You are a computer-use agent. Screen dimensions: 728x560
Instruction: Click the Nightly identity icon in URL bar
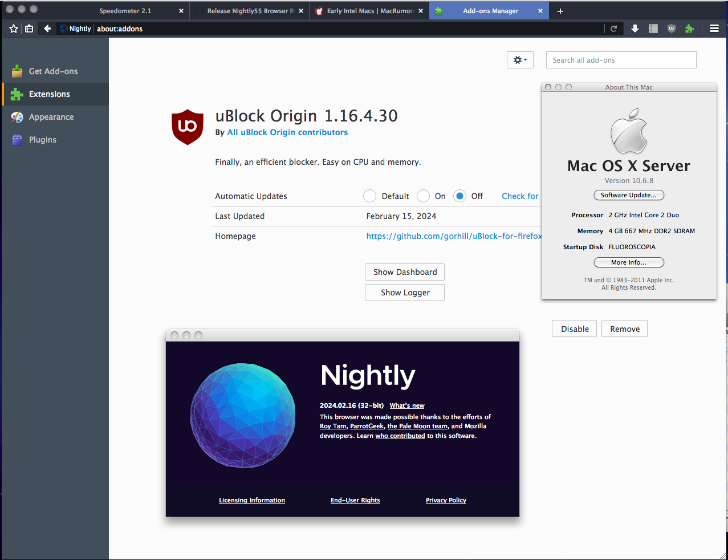pyautogui.click(x=76, y=29)
